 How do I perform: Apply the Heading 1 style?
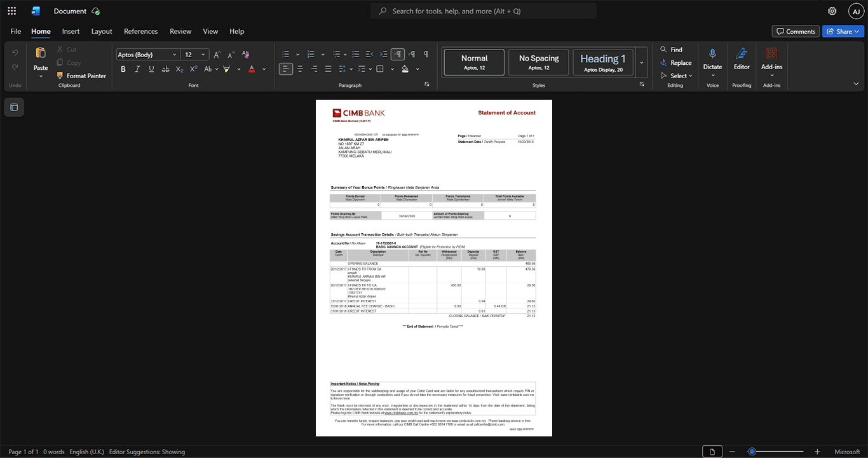point(603,63)
